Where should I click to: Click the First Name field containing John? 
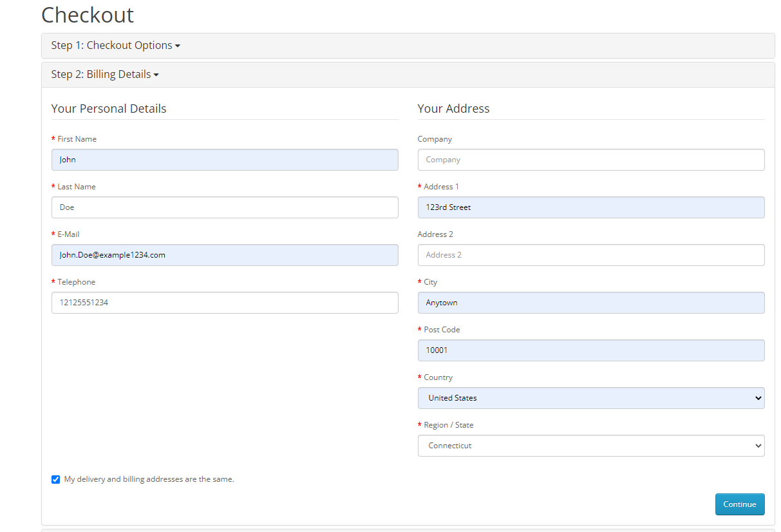point(225,160)
